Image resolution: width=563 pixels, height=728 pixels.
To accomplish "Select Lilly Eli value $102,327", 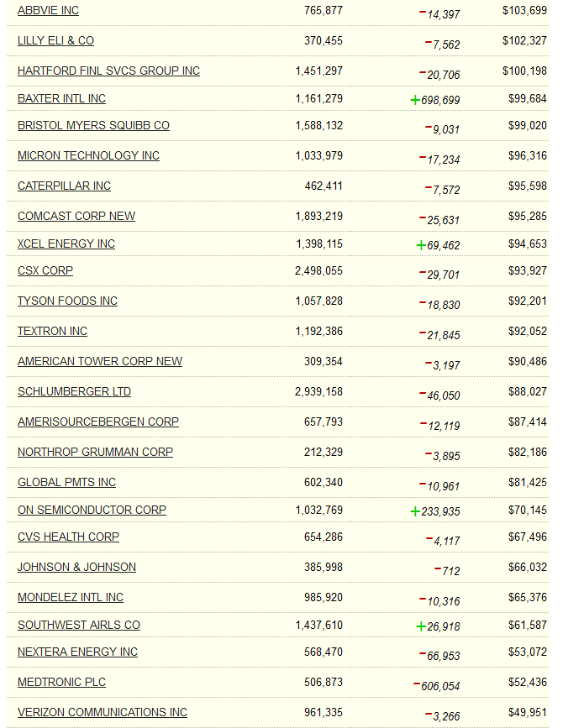I will (x=524, y=40).
